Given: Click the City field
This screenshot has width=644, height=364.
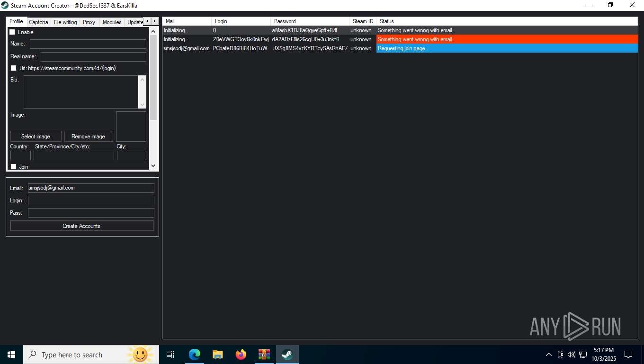Looking at the screenshot, I should 132,155.
